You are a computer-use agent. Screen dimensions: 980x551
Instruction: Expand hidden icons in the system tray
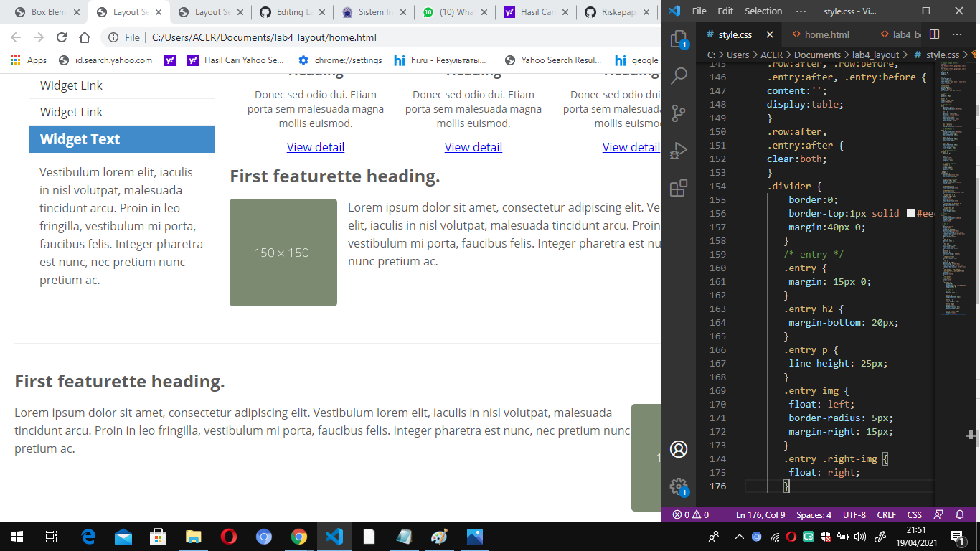point(738,536)
